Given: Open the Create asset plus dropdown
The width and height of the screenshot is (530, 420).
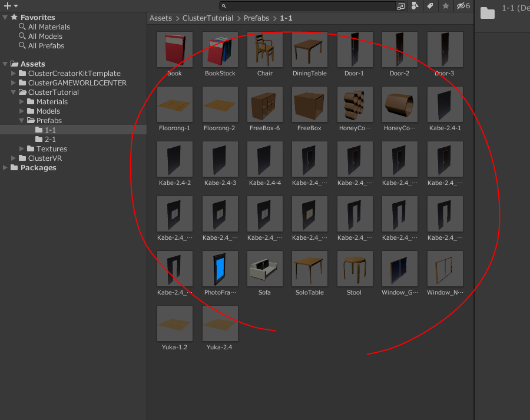Looking at the screenshot, I should pos(11,6).
